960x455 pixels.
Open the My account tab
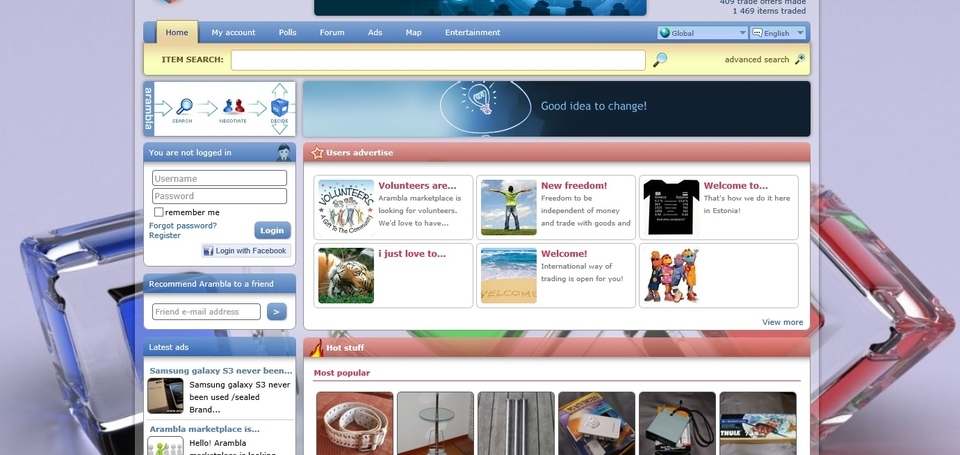click(x=233, y=32)
